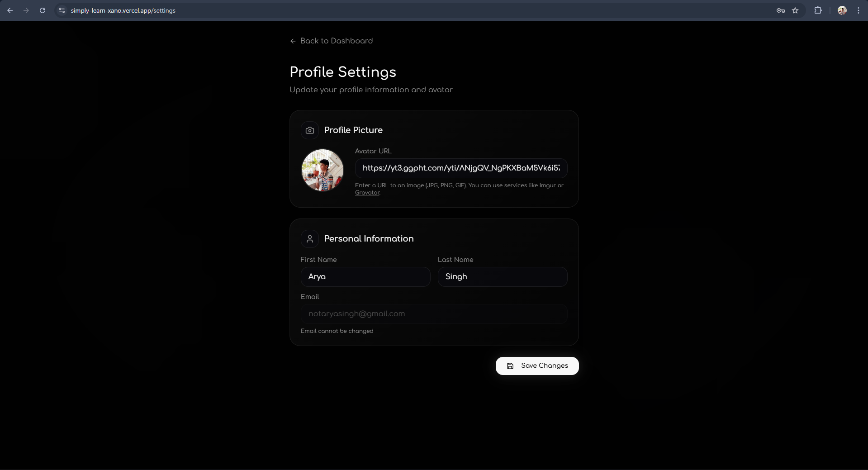Bookmark this page with the star icon

[x=795, y=10]
